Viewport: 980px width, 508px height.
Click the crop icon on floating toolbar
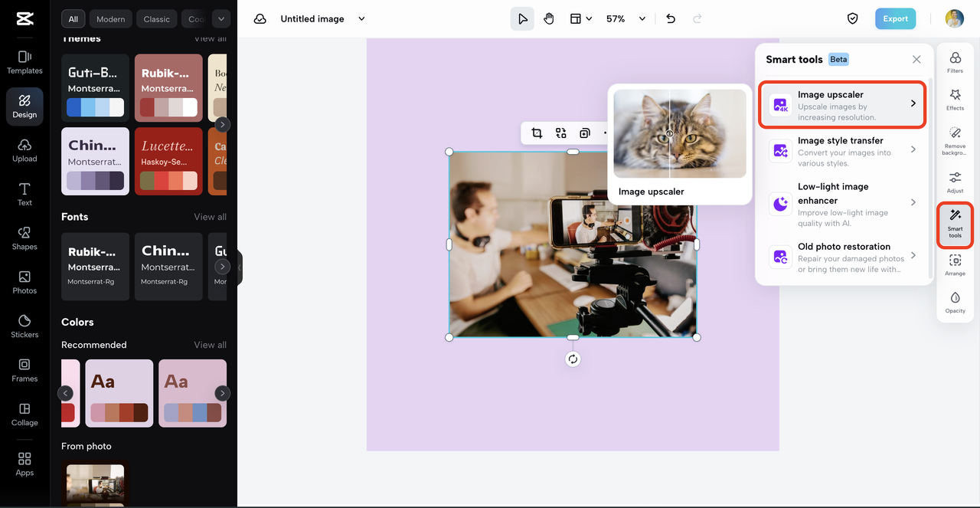pyautogui.click(x=537, y=133)
